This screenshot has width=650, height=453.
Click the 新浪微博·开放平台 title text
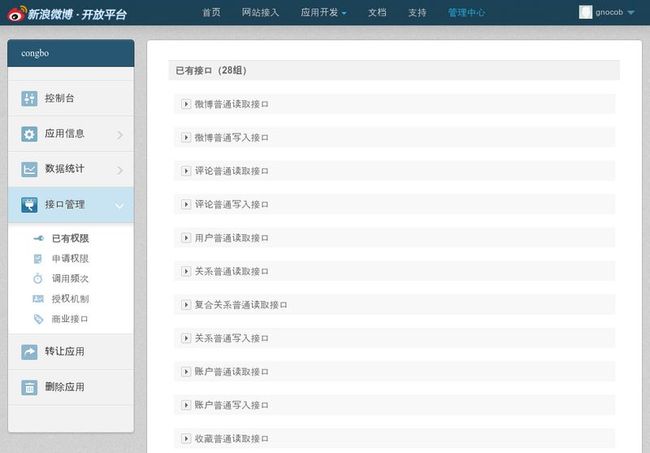[77, 15]
